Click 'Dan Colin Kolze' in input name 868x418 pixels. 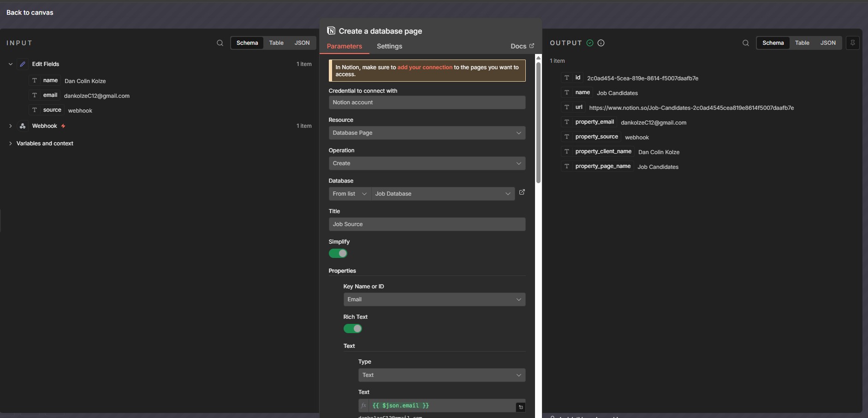click(85, 81)
